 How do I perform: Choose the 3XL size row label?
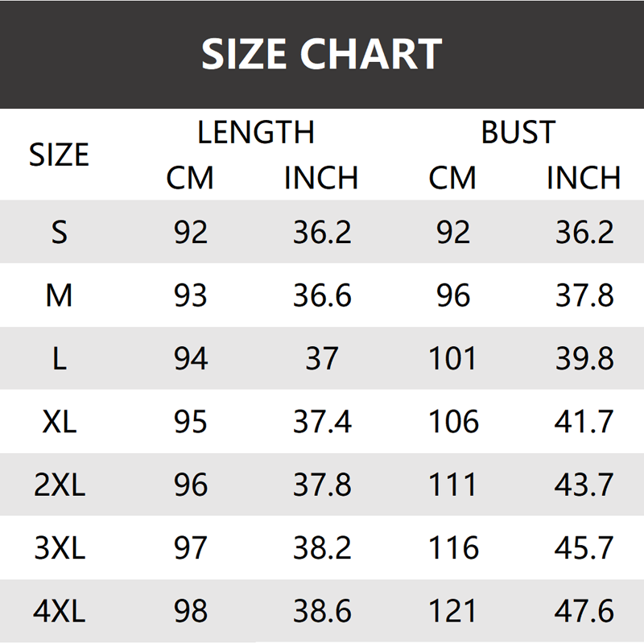59,548
